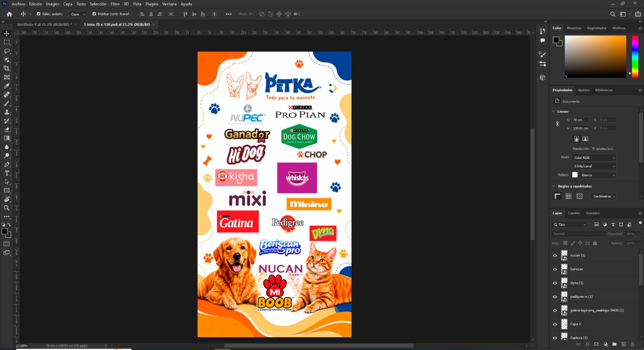This screenshot has width=644, height=350.
Task: Switch to the Canales tab
Action: tap(574, 213)
